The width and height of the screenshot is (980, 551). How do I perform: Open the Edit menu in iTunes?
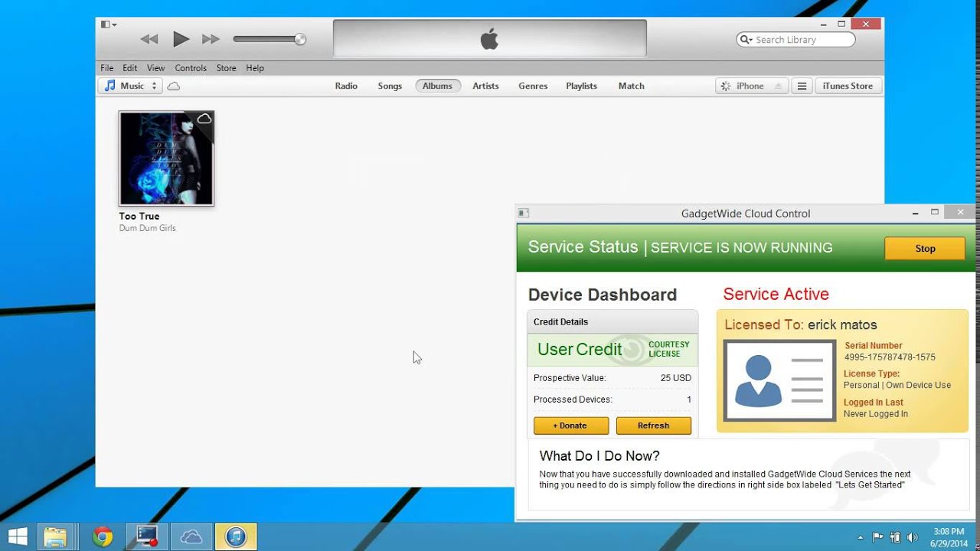click(130, 68)
